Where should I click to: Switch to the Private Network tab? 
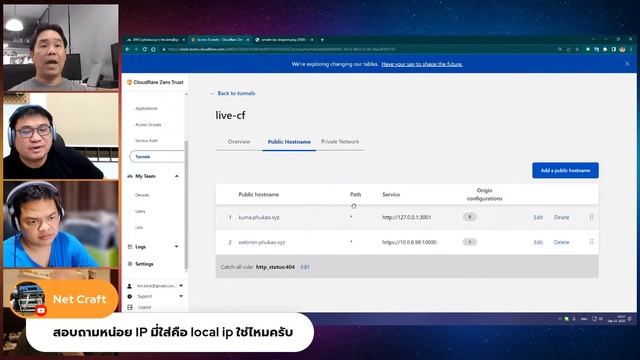coord(340,142)
